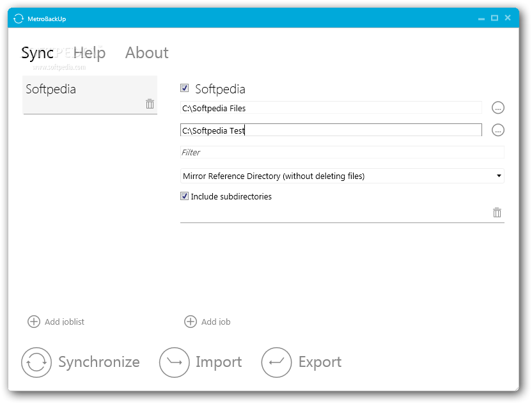Select the Softpedia joblist entry

(x=90, y=95)
